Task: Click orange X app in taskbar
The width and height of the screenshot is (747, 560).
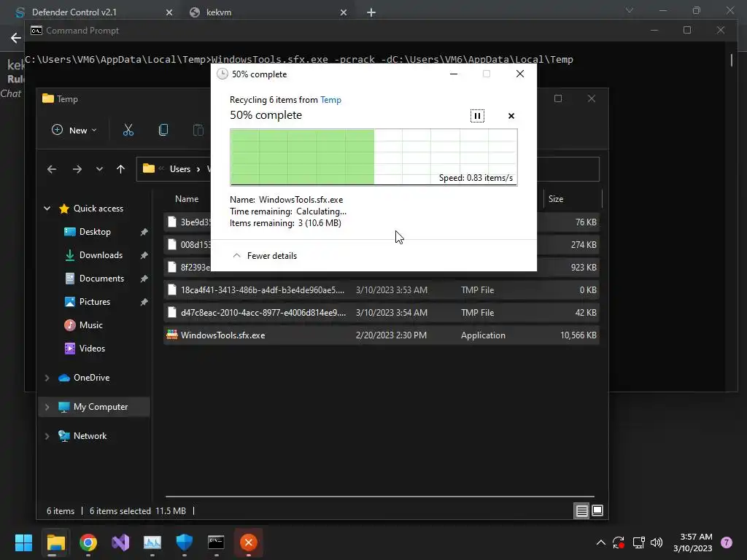Action: click(248, 542)
